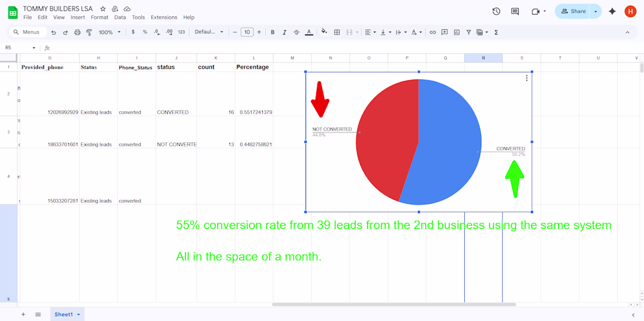This screenshot has width=644, height=321.
Task: Open version history
Action: [x=496, y=12]
